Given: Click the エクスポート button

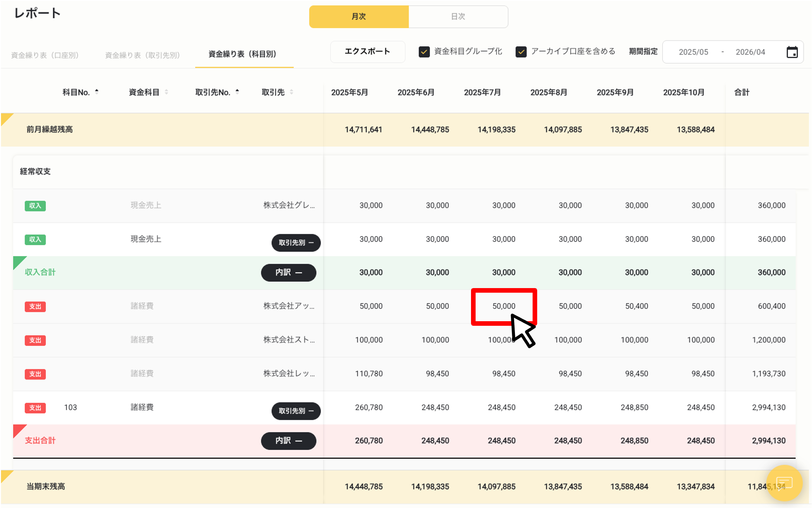Looking at the screenshot, I should [x=367, y=51].
